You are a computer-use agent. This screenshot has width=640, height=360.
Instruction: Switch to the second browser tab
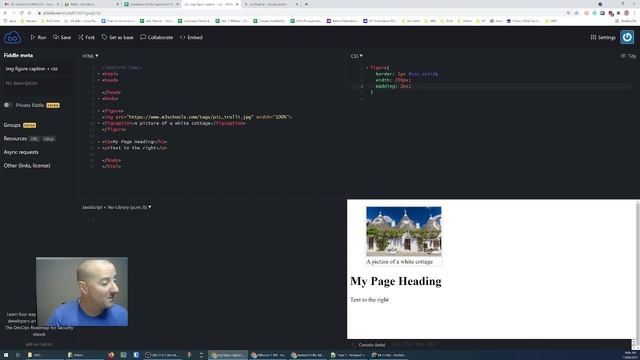click(x=91, y=4)
